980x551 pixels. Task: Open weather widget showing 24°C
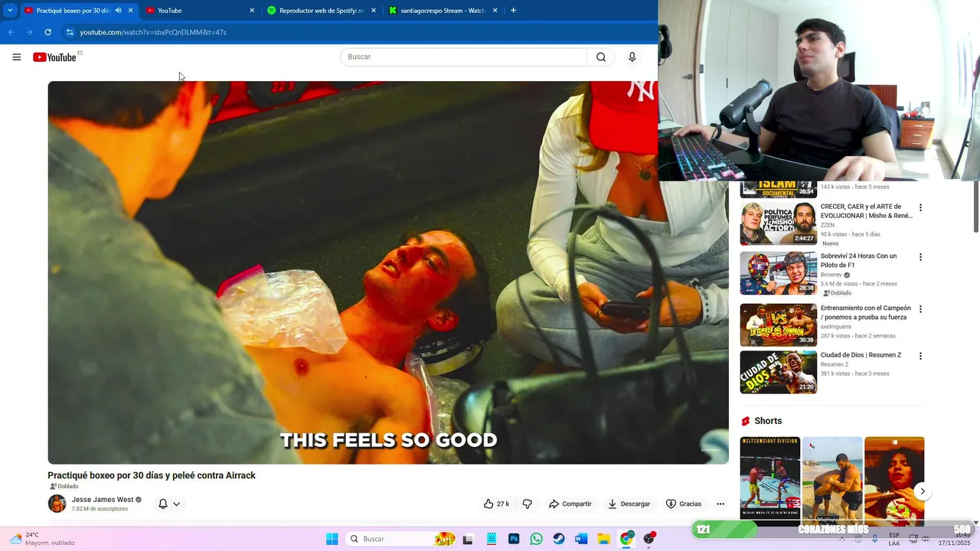[x=42, y=539]
